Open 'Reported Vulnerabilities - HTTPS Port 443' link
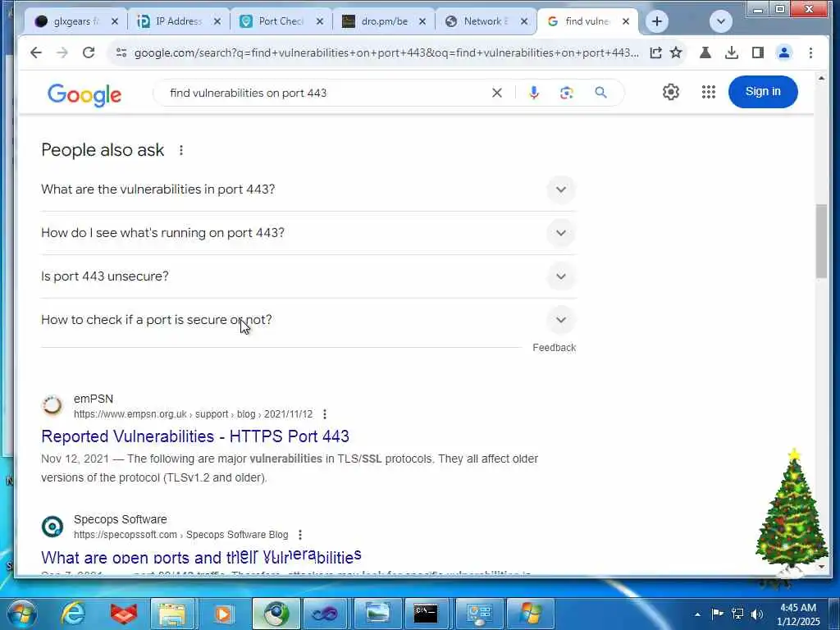840x630 pixels. (195, 436)
